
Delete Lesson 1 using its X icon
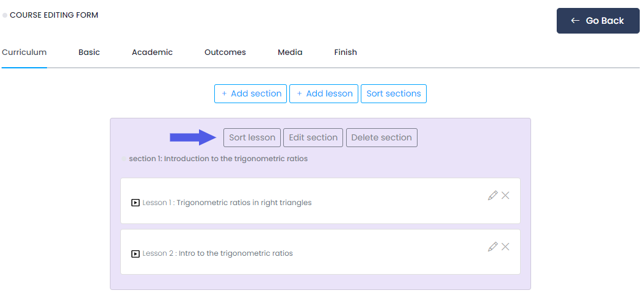505,195
